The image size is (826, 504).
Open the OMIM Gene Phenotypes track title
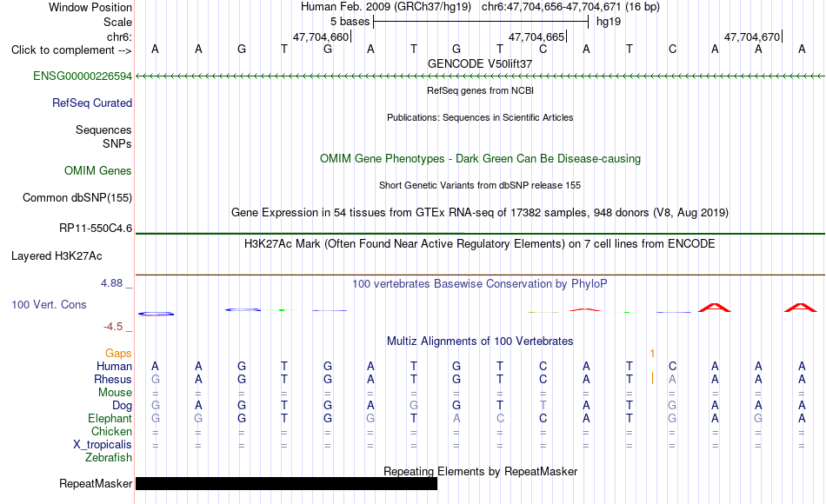(x=480, y=158)
